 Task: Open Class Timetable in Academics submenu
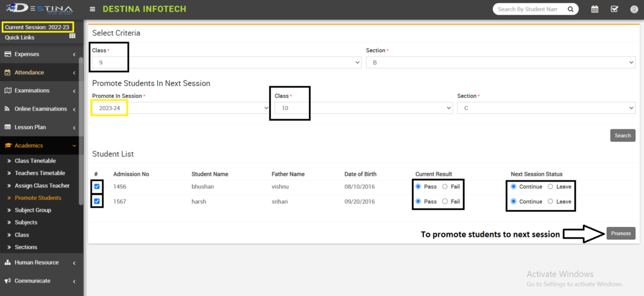click(35, 161)
